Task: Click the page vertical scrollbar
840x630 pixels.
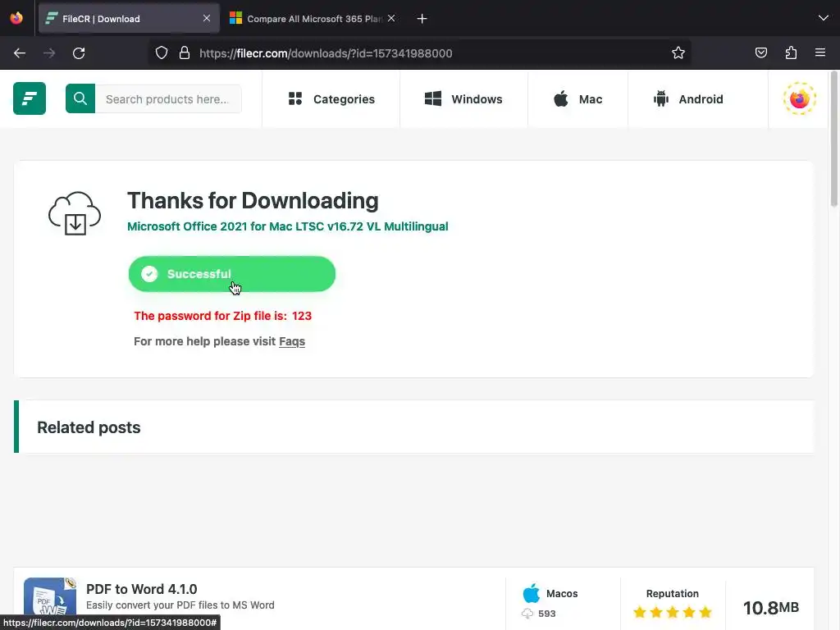Action: [833, 139]
